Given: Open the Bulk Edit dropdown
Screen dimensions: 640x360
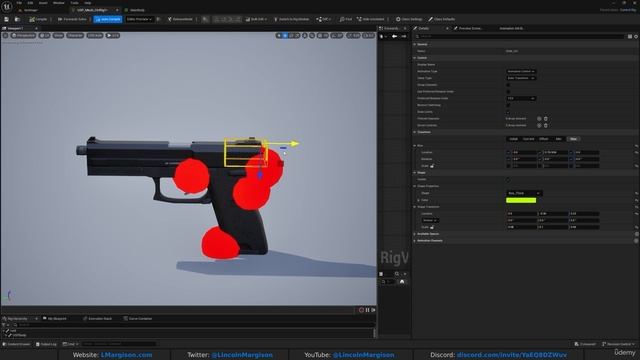Looking at the screenshot, I should click(x=256, y=19).
